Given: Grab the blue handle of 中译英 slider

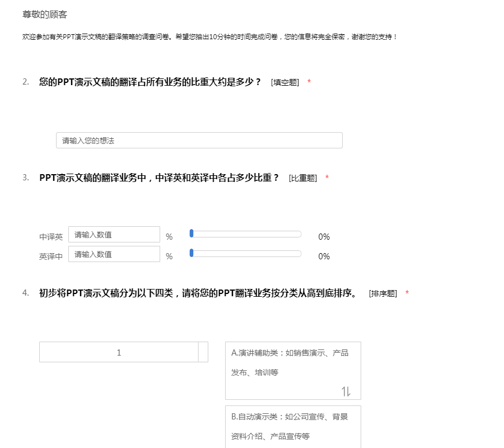Looking at the screenshot, I should [192, 234].
